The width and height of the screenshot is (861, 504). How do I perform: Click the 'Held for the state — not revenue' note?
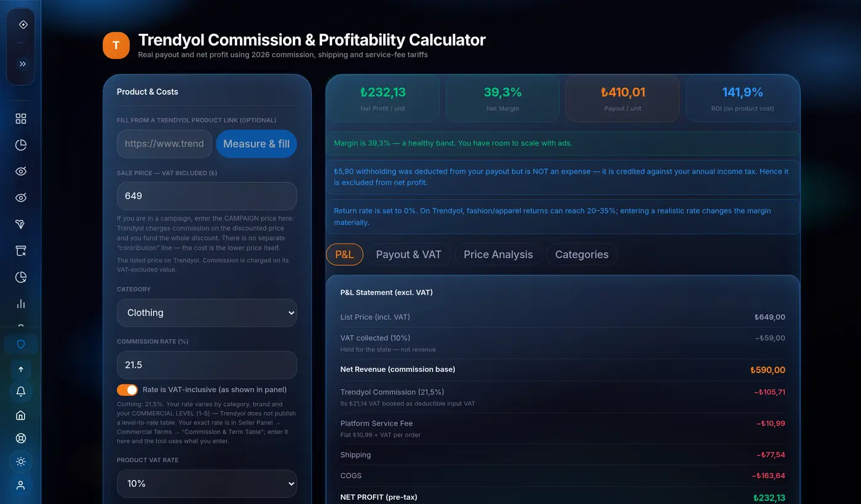tap(388, 349)
